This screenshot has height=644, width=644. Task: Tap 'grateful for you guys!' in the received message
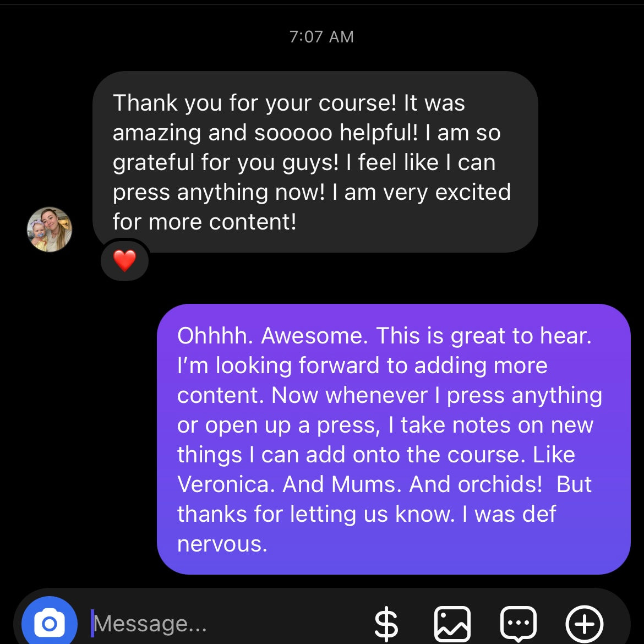pos(226,162)
